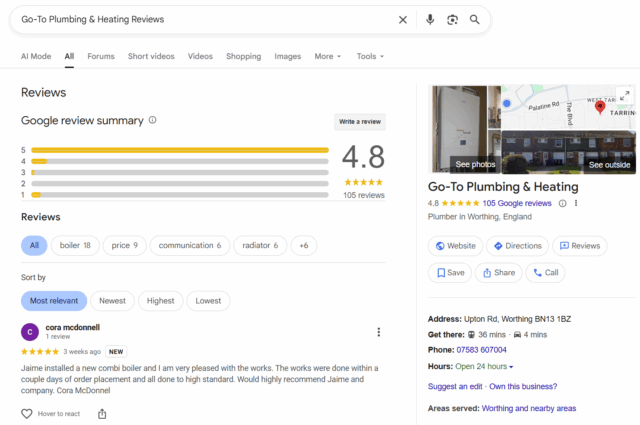
Task: Click the magnifying glass search icon
Action: 474,20
